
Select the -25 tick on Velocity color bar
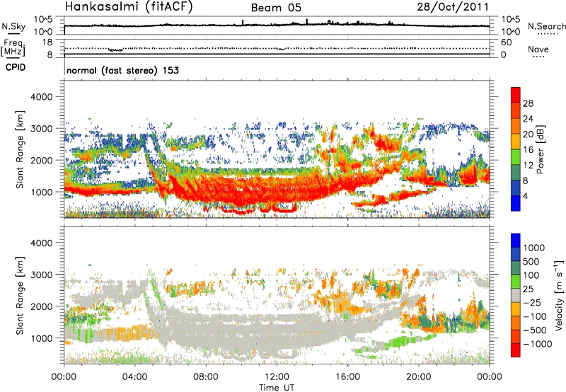coord(532,303)
